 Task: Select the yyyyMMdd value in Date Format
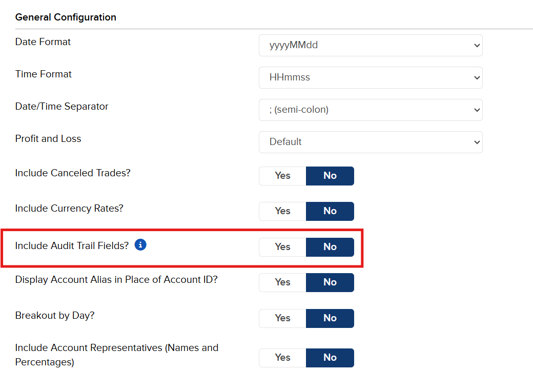370,45
